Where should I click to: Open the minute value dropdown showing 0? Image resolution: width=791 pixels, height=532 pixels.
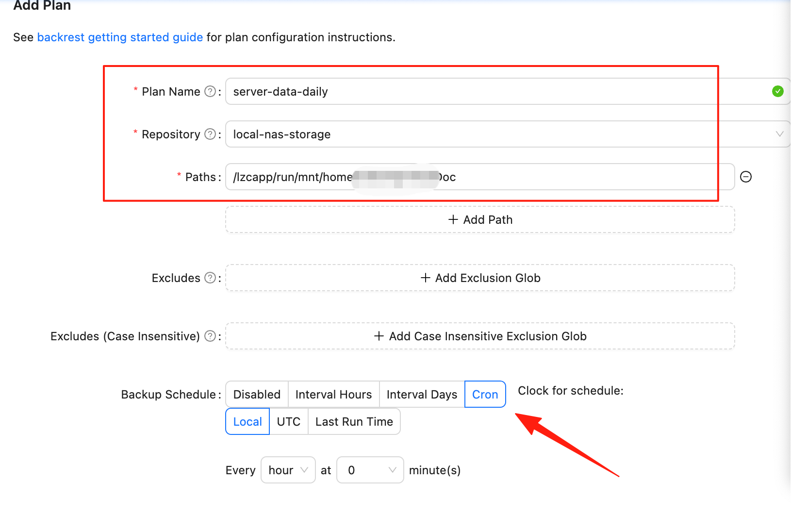[370, 470]
